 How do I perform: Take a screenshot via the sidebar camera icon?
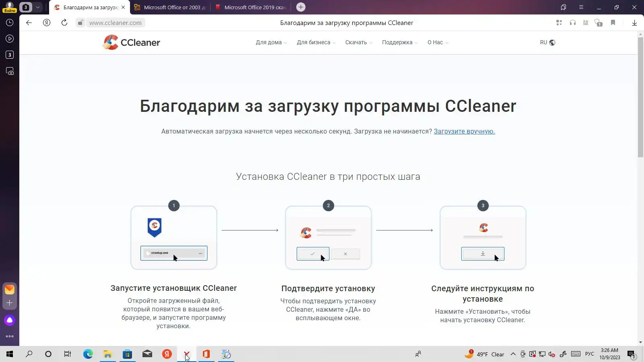(10, 71)
